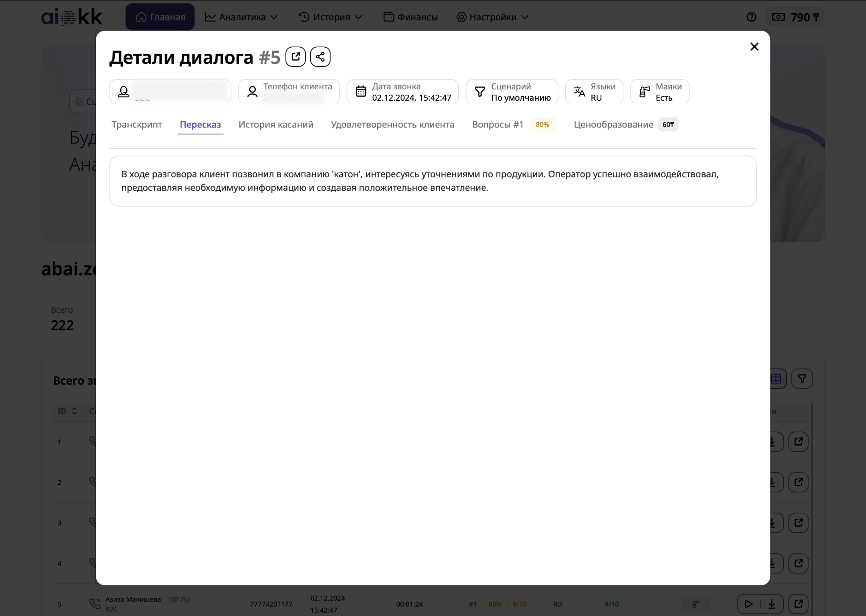Click the share dialog icon
Screen dimensions: 866x616
pyautogui.click(x=320, y=57)
